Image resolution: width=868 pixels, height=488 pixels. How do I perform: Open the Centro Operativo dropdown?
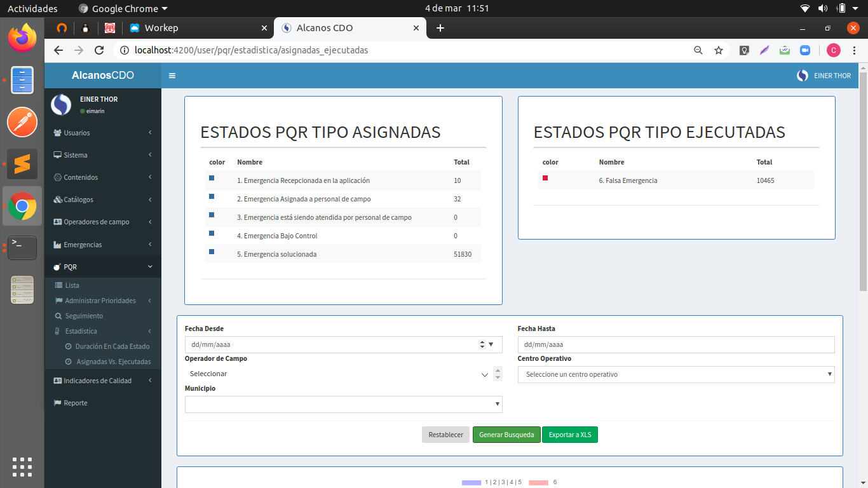(676, 374)
